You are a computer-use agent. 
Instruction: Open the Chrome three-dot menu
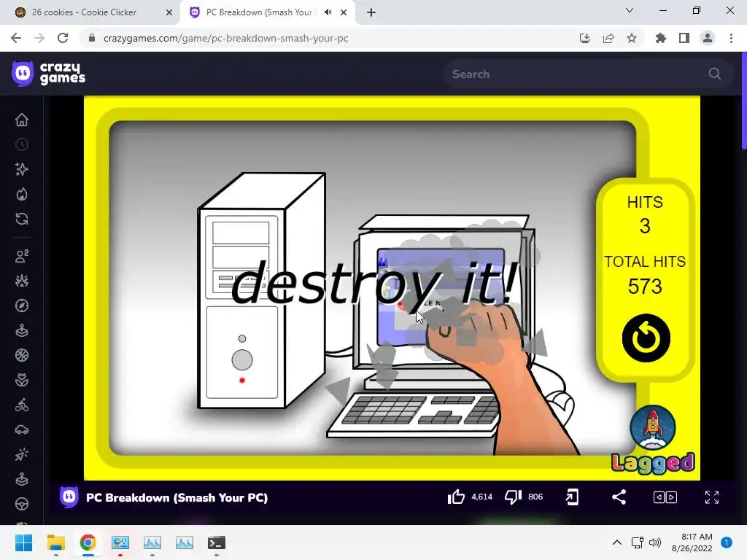tap(731, 38)
